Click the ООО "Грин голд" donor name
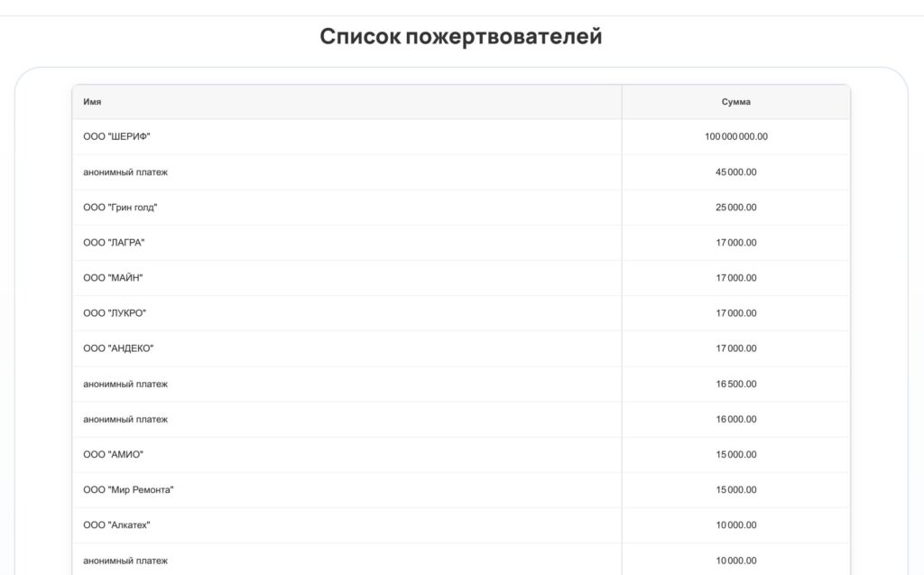The width and height of the screenshot is (924, 575). (120, 207)
